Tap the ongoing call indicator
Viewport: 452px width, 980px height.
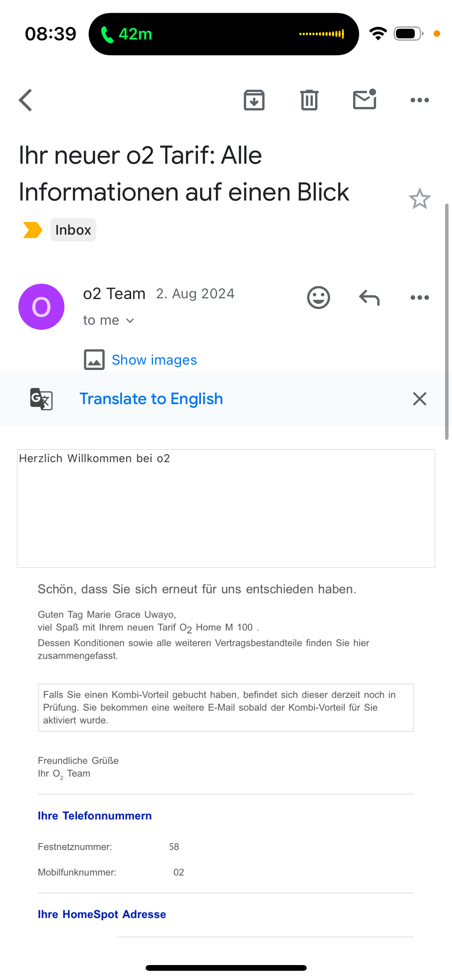[x=224, y=34]
